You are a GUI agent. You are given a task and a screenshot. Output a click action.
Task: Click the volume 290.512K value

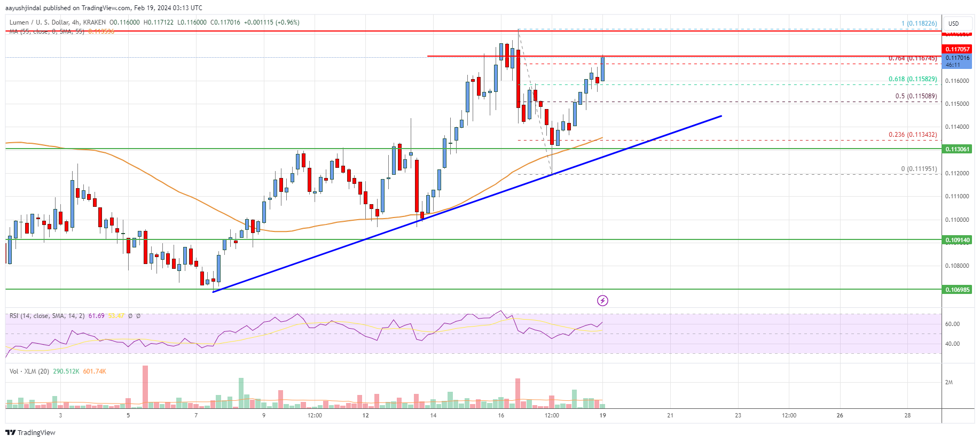(x=66, y=371)
